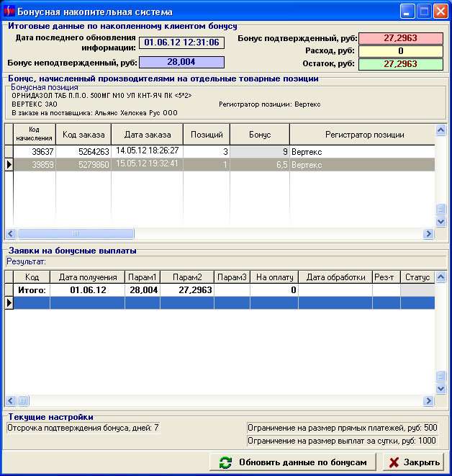Click totals На оплату cell showing 0
This screenshot has height=476, width=452.
[x=274, y=290]
